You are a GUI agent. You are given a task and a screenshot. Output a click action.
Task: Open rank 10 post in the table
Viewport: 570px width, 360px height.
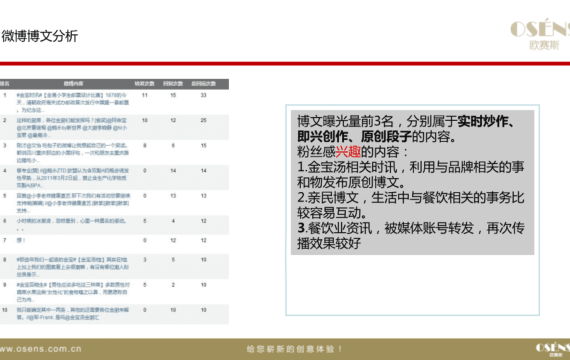coord(73,313)
